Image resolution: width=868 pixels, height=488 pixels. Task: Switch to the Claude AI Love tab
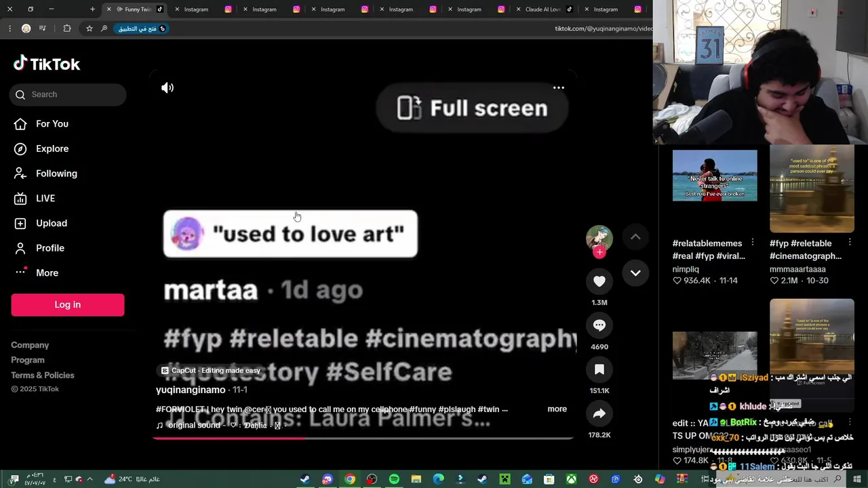(543, 9)
